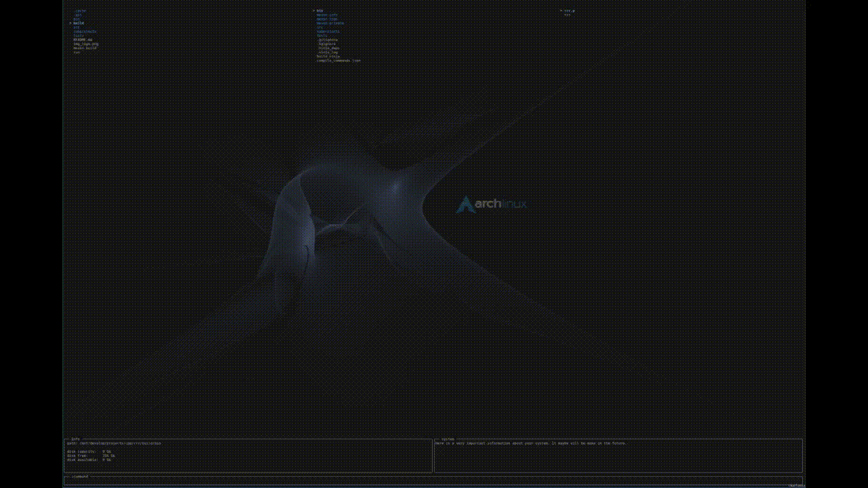Select the .git directory entry

click(79, 15)
